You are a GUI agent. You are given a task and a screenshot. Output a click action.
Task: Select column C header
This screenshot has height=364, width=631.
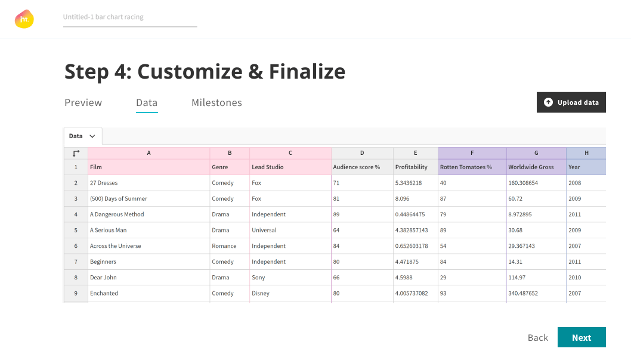(290, 153)
